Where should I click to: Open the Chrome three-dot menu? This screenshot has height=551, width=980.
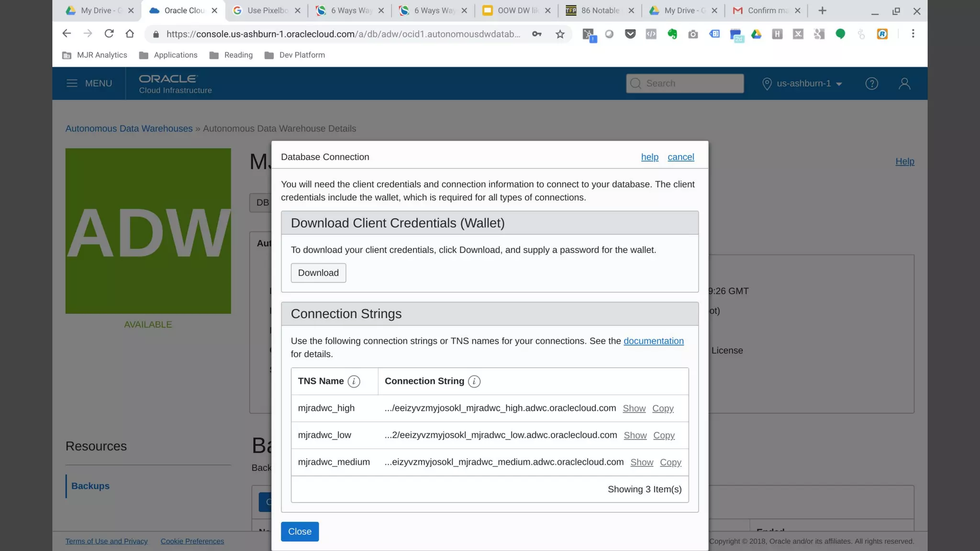(x=913, y=33)
